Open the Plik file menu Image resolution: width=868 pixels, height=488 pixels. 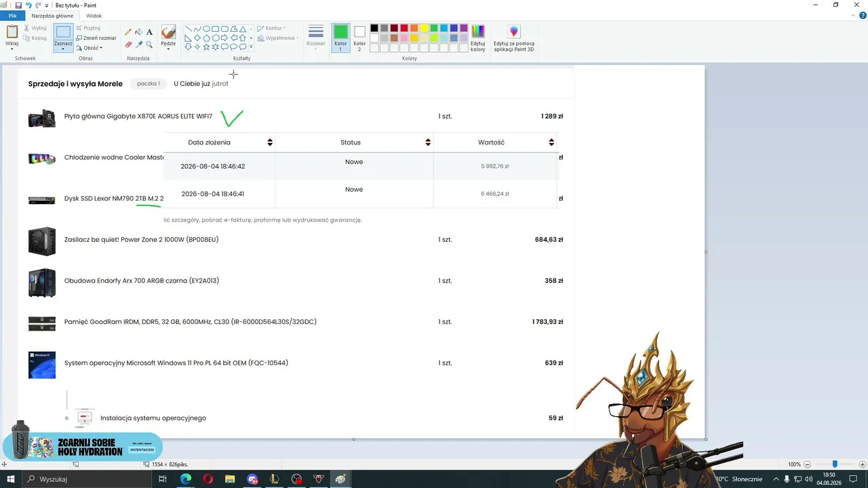coord(12,16)
